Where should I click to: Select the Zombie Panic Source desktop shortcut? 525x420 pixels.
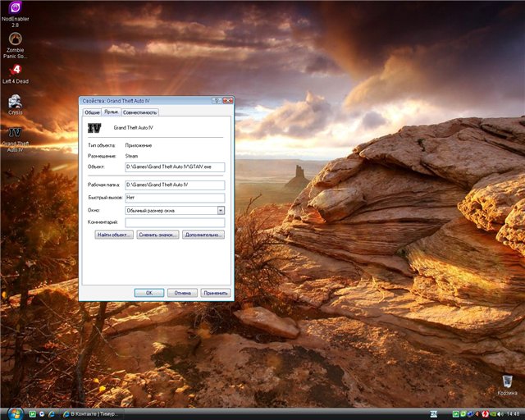tap(15, 46)
